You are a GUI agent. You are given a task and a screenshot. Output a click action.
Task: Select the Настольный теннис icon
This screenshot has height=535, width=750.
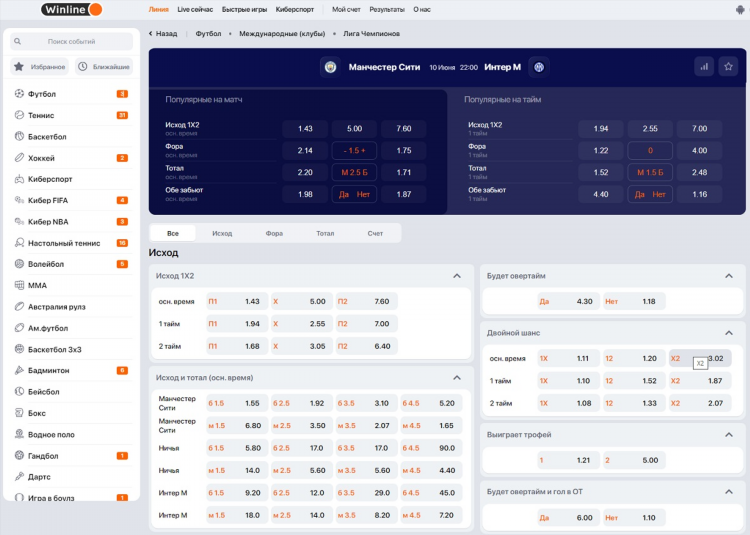point(19,243)
